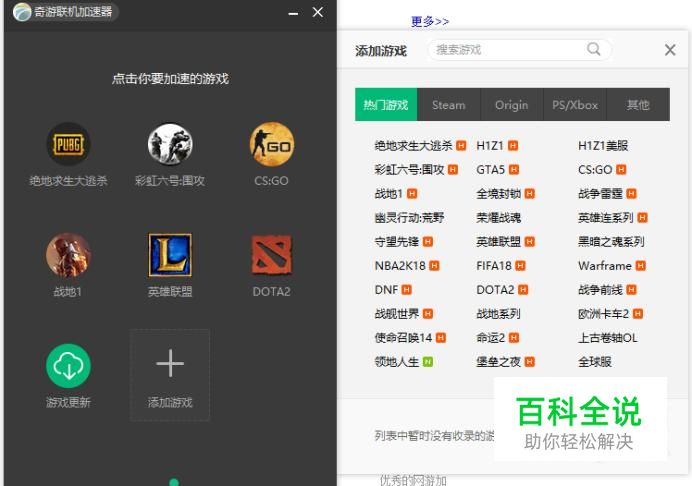Click FIFA18 in the game list
692x486 pixels.
[494, 266]
